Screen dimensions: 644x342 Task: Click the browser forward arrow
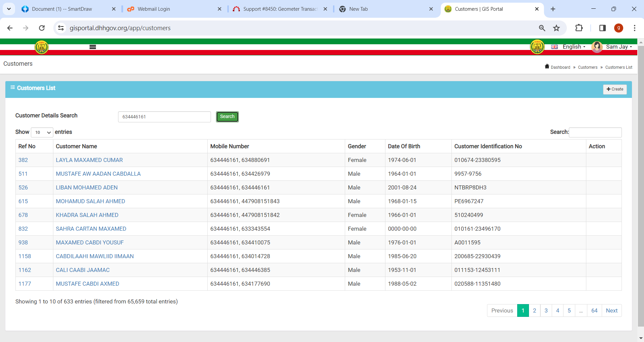click(x=25, y=28)
